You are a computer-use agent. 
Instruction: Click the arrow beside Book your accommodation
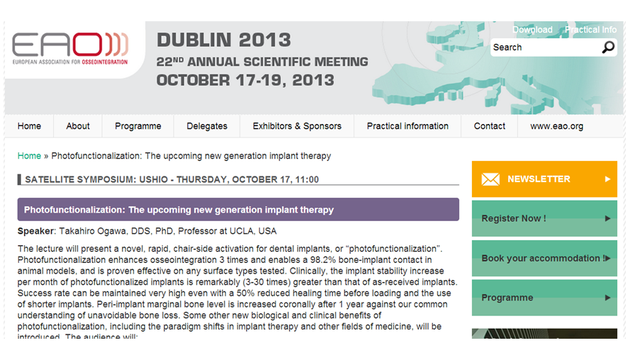tap(608, 258)
